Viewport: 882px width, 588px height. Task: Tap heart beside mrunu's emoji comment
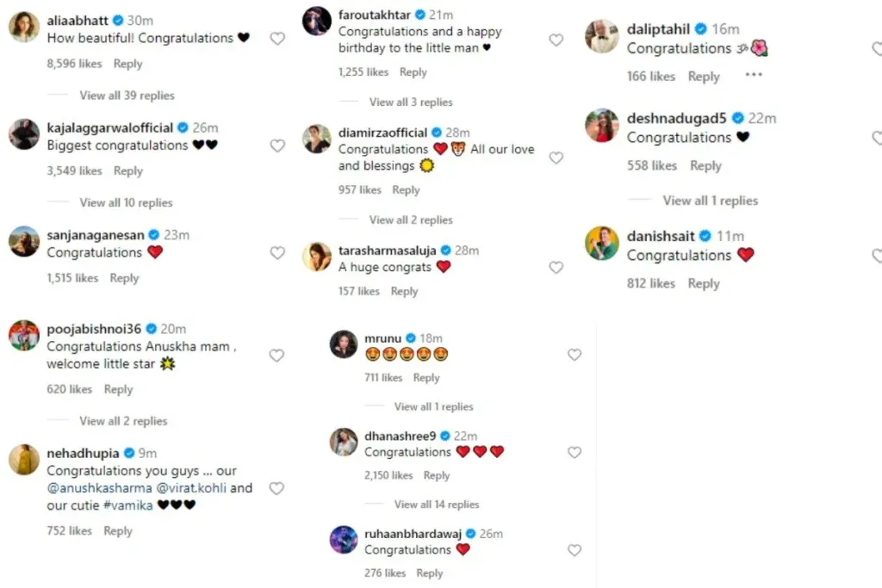pyautogui.click(x=575, y=355)
